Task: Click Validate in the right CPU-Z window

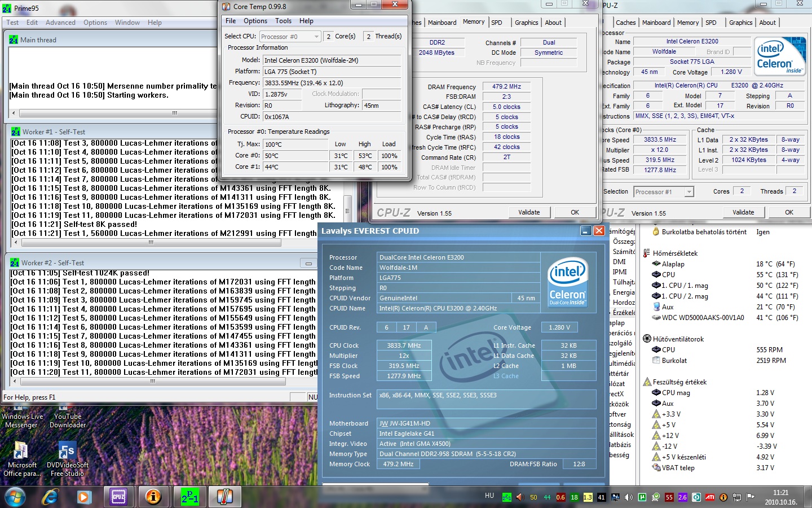Action: tap(743, 212)
